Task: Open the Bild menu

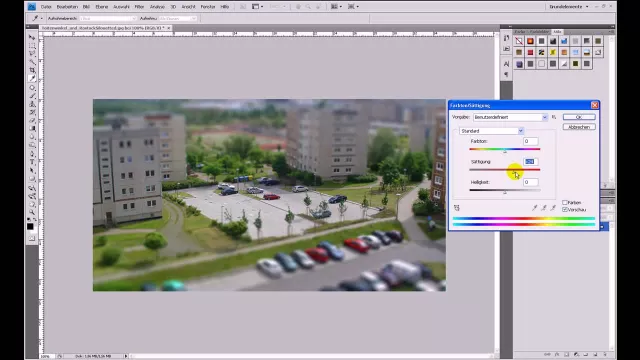Action: pyautogui.click(x=86, y=7)
